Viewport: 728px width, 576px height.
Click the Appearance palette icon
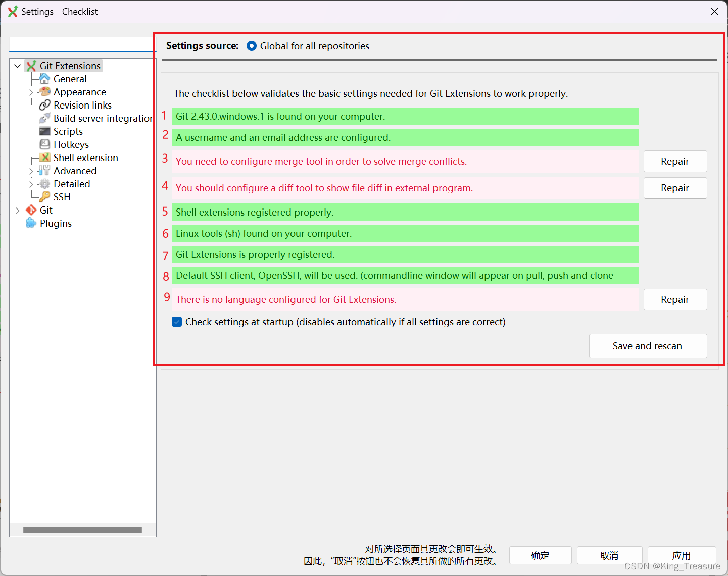tap(44, 92)
